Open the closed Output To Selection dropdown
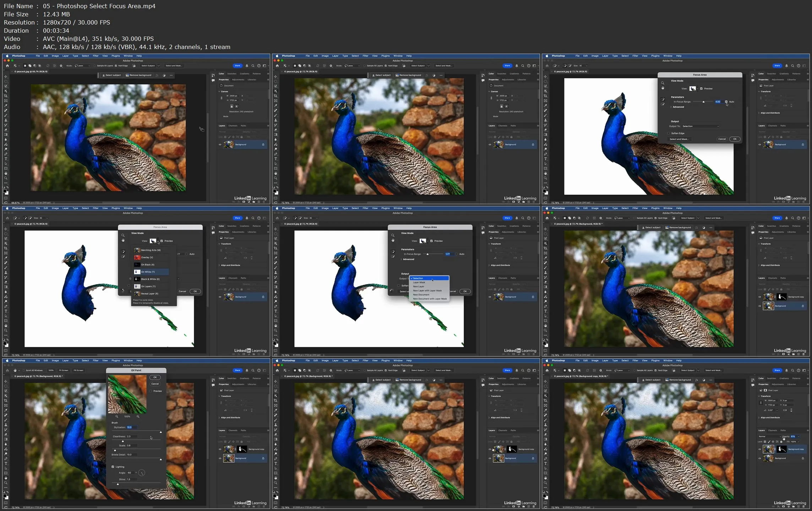This screenshot has height=511, width=812. (x=700, y=126)
